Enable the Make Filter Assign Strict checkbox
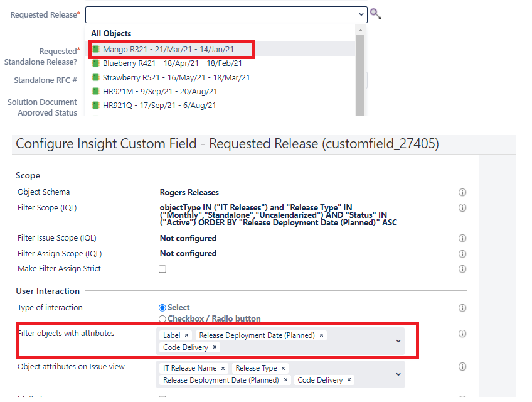The image size is (532, 402). pyautogui.click(x=162, y=269)
